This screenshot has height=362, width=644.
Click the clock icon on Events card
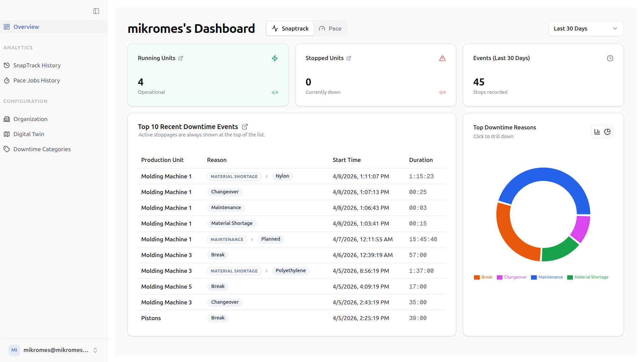(610, 58)
